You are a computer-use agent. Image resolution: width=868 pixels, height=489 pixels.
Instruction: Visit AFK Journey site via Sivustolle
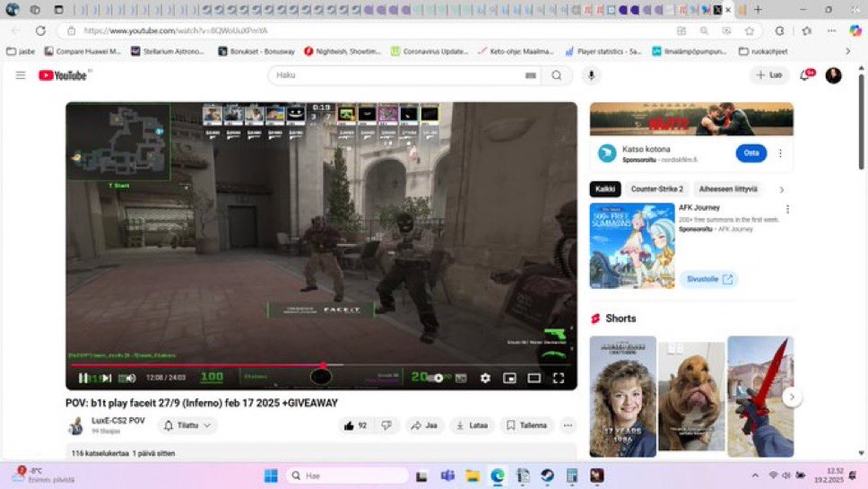click(x=708, y=279)
